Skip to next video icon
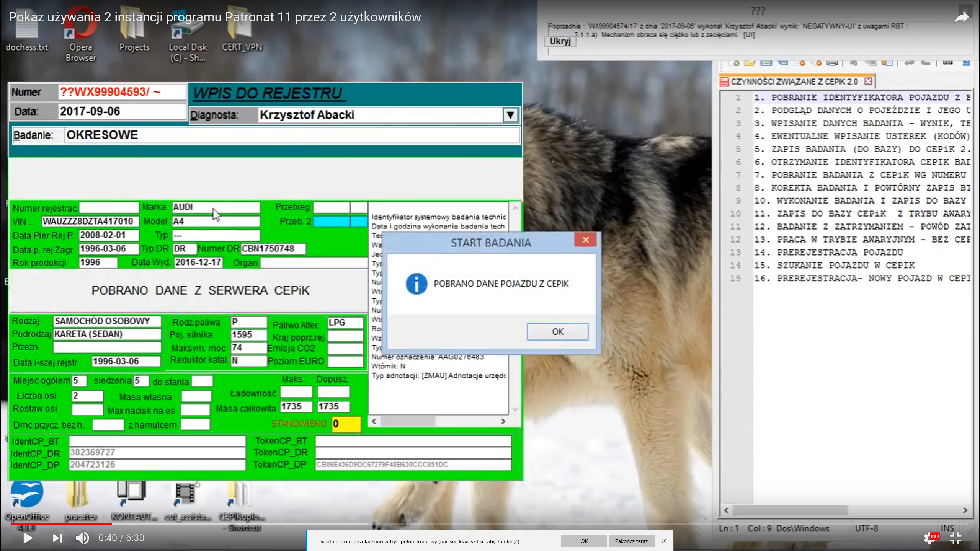Image resolution: width=980 pixels, height=551 pixels. [x=57, y=538]
